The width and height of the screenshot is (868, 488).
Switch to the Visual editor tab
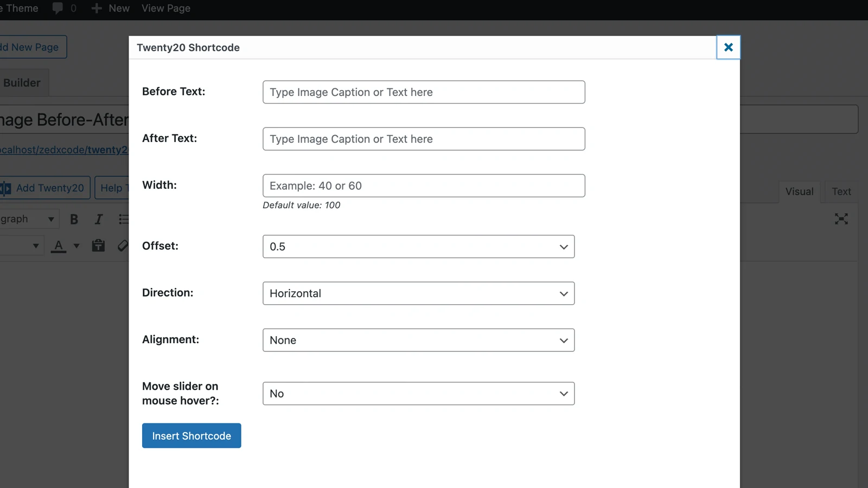[x=799, y=191]
